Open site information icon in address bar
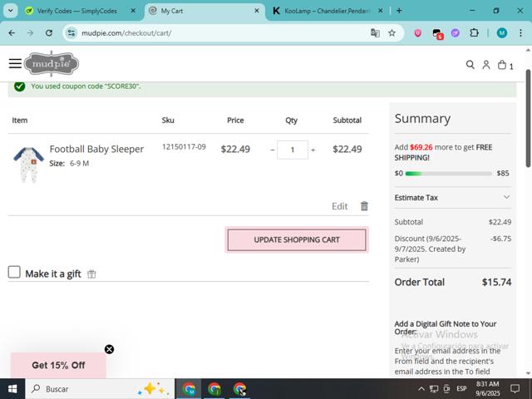 tap(71, 33)
